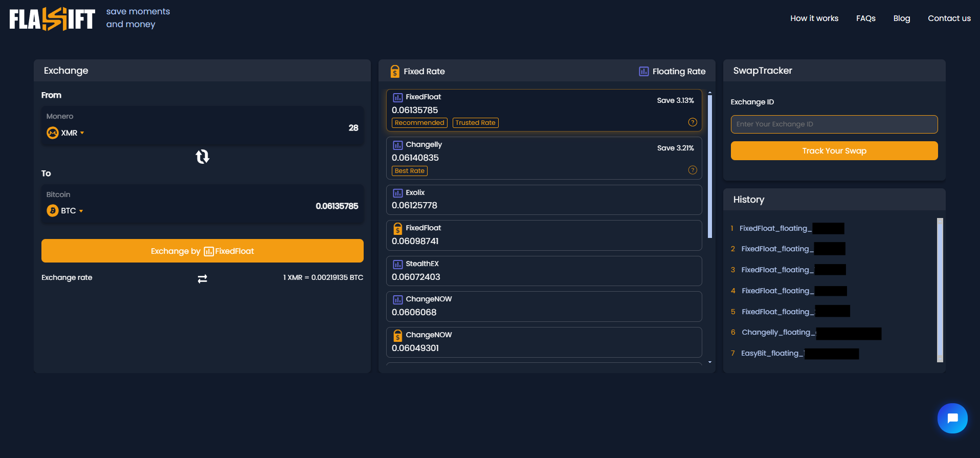
Task: Open XMR currency dropdown
Action: click(65, 133)
